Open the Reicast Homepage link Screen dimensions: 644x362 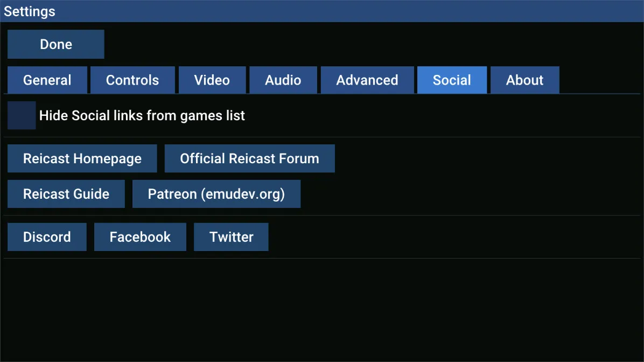point(82,158)
